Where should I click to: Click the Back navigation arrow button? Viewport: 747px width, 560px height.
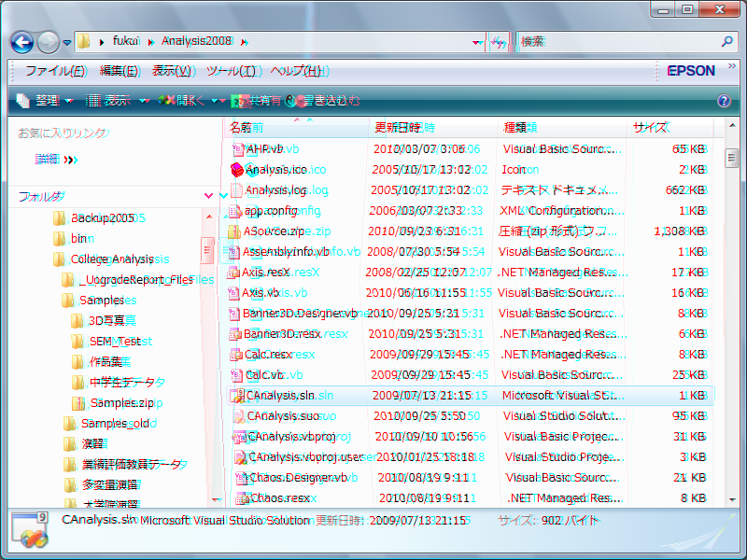[22, 42]
